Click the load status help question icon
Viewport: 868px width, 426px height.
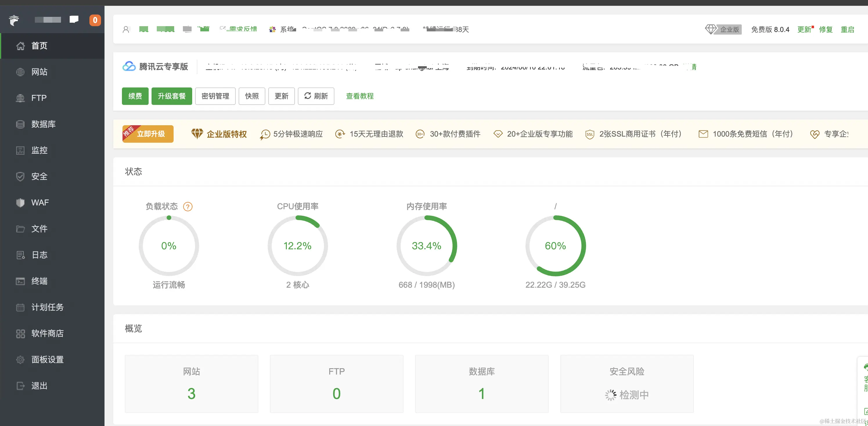pyautogui.click(x=188, y=206)
